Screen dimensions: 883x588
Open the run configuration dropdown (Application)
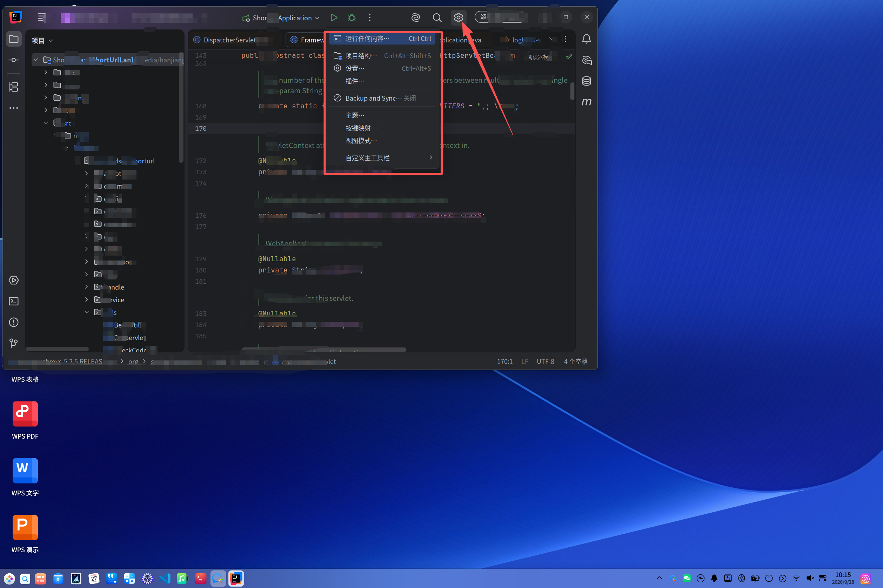pyautogui.click(x=281, y=18)
